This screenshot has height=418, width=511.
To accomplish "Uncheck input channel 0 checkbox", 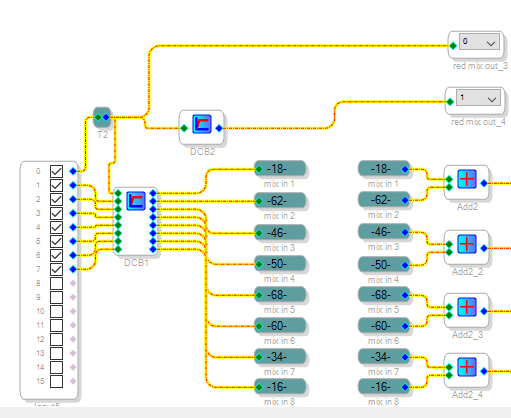I will [x=56, y=171].
